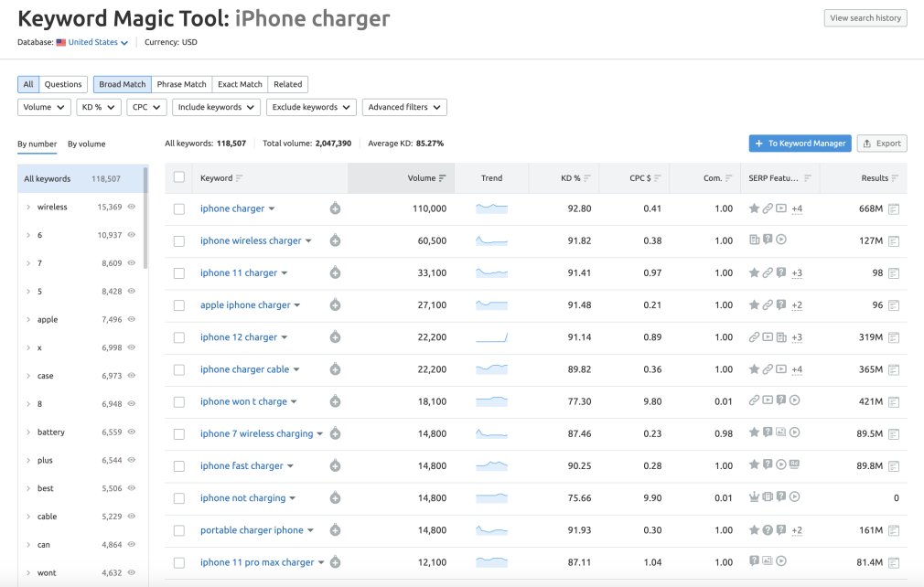Open the Volume filter dropdown
Screen dimensions: 924x587
[44, 107]
